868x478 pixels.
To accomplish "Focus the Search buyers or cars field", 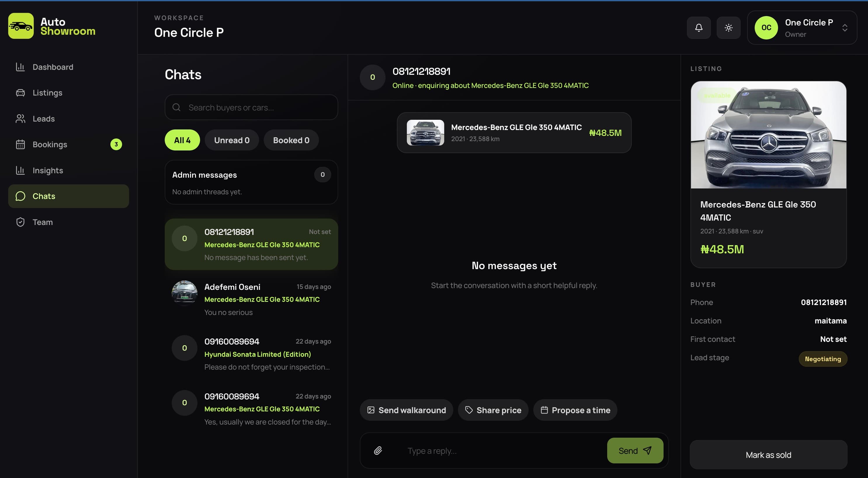I will tap(251, 107).
